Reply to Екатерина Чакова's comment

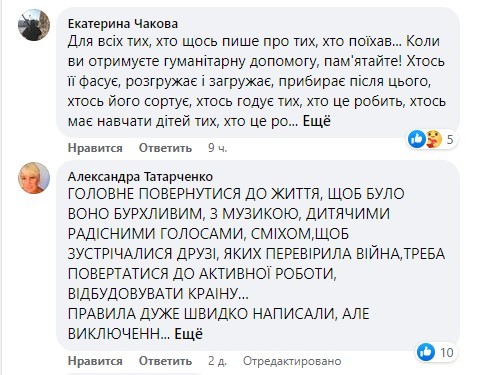click(x=165, y=148)
